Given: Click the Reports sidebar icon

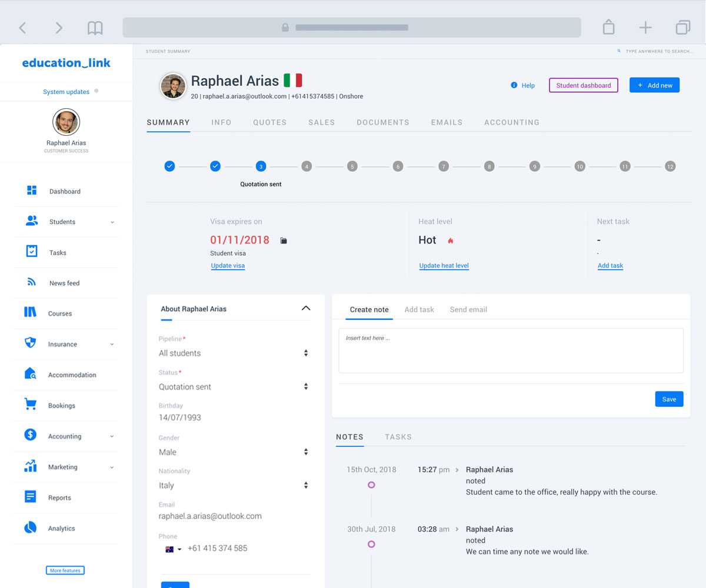Looking at the screenshot, I should pos(31,496).
